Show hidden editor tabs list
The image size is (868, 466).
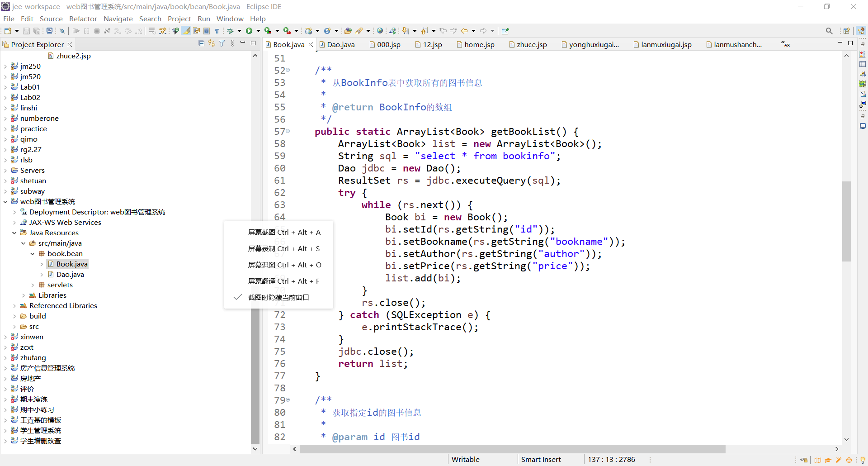pos(785,44)
